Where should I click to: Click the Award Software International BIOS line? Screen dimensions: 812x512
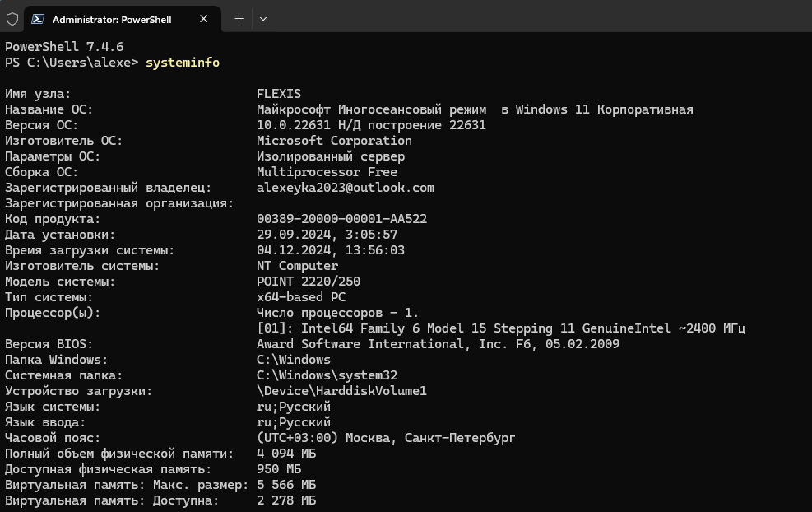point(438,344)
